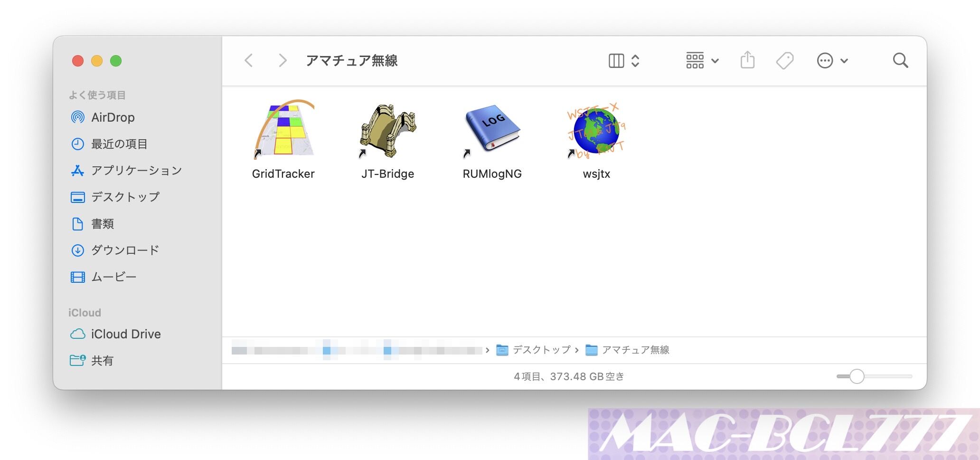Start a search with the magnifier icon
The height and width of the screenshot is (460, 980).
(900, 60)
